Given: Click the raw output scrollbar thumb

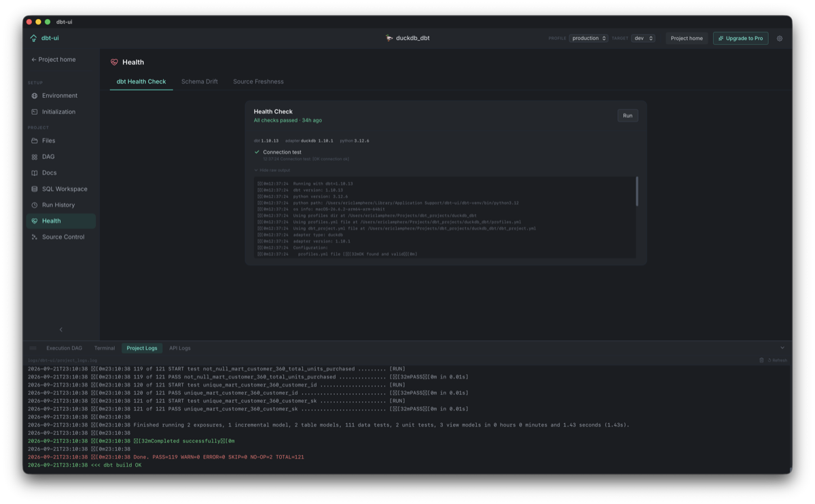Looking at the screenshot, I should pyautogui.click(x=637, y=192).
